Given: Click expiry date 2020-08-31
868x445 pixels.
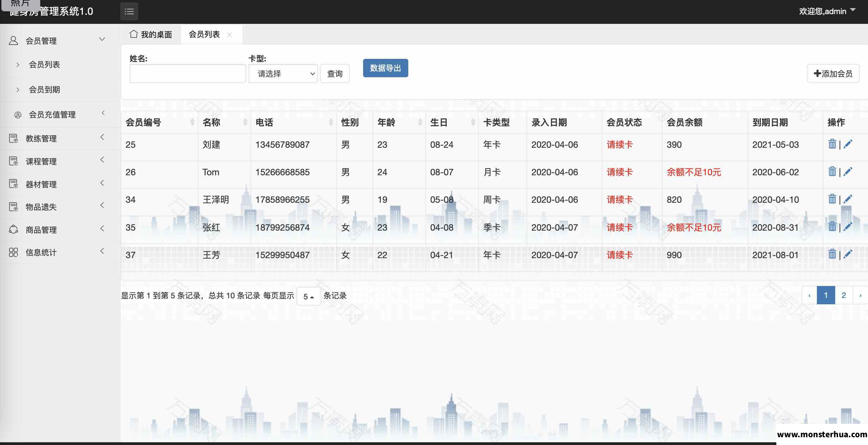Looking at the screenshot, I should [775, 227].
